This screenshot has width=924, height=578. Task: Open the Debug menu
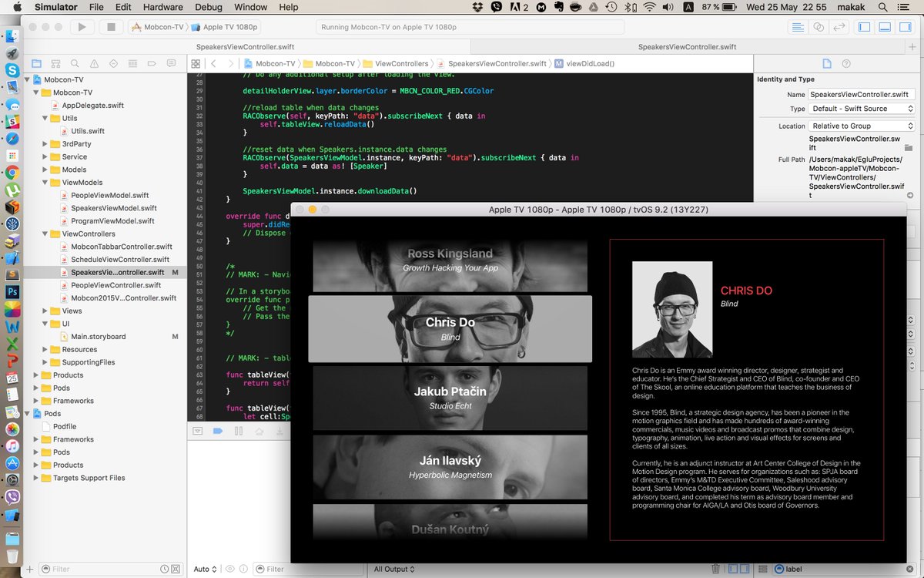pos(209,7)
